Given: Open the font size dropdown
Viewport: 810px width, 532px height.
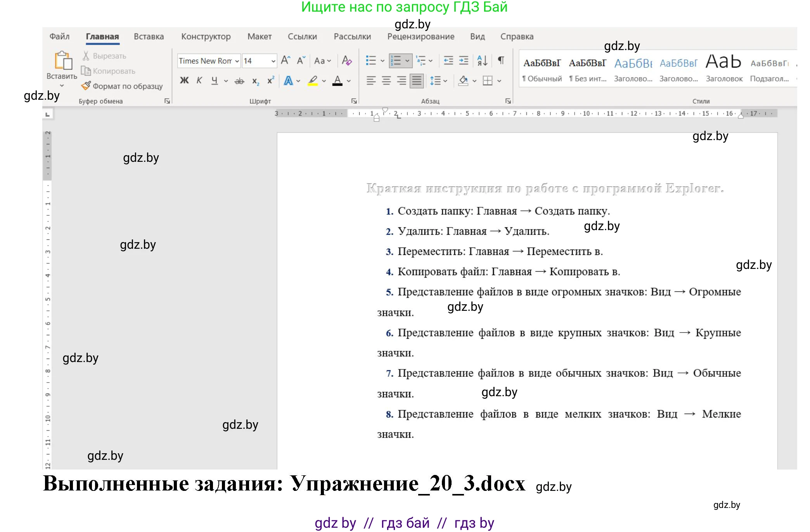Looking at the screenshot, I should (273, 61).
